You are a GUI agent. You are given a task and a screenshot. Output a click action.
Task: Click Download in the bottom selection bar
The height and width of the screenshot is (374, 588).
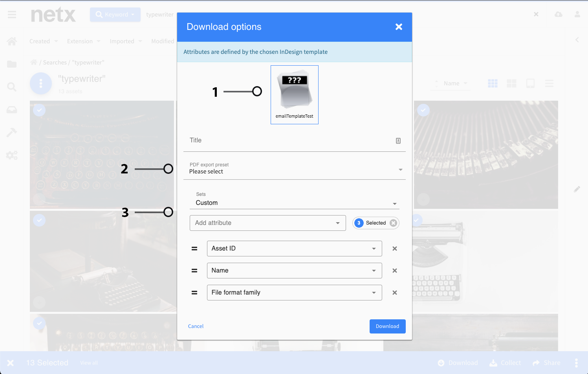[458, 363]
